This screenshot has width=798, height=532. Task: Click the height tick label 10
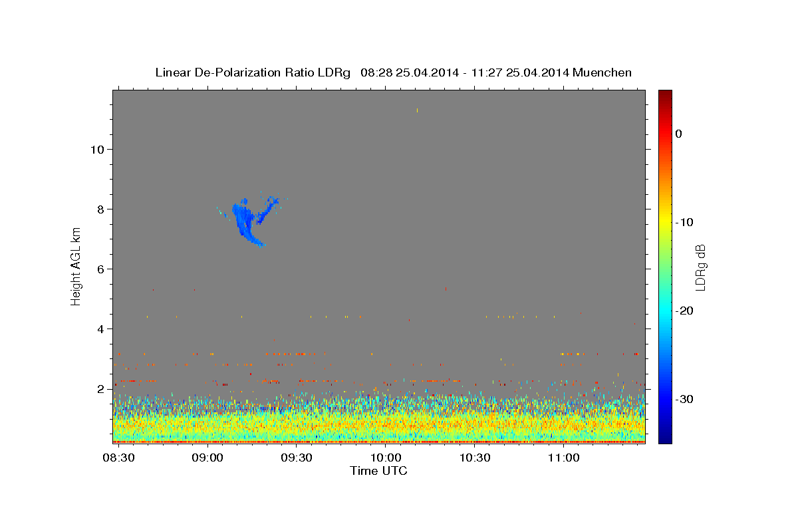pyautogui.click(x=97, y=149)
